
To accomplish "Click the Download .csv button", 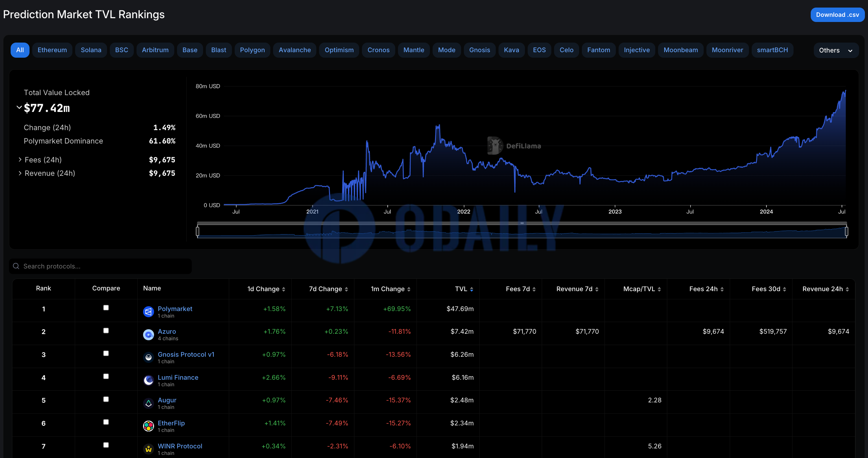I will tap(837, 15).
